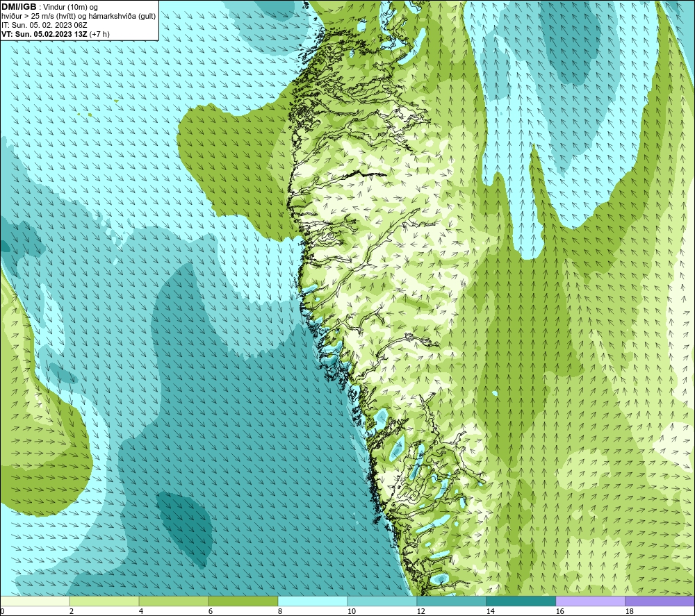The width and height of the screenshot is (695, 616).
Task: Click the 'DMI/IGB : Vindur (10m) og' title line
Action: click(x=49, y=7)
